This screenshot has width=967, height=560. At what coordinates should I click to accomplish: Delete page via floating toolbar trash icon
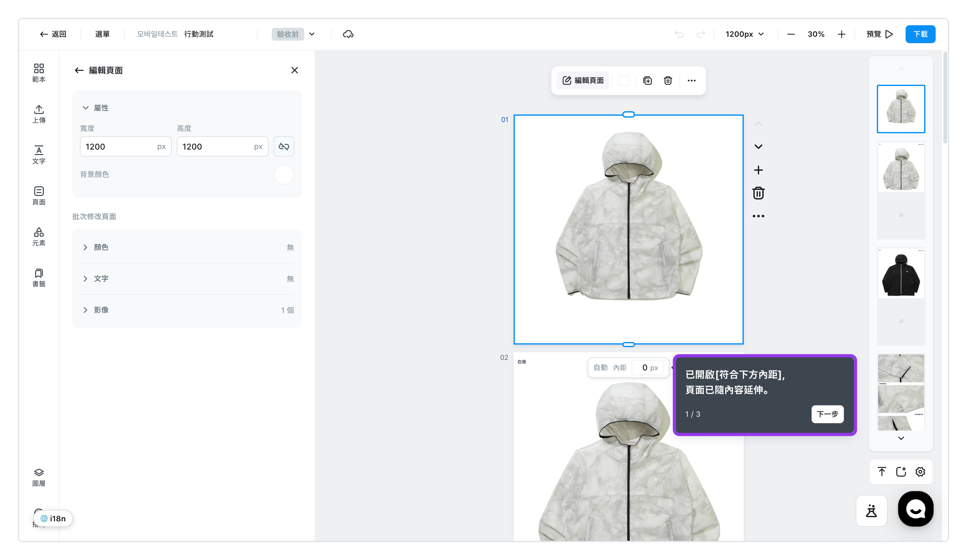[x=668, y=81]
